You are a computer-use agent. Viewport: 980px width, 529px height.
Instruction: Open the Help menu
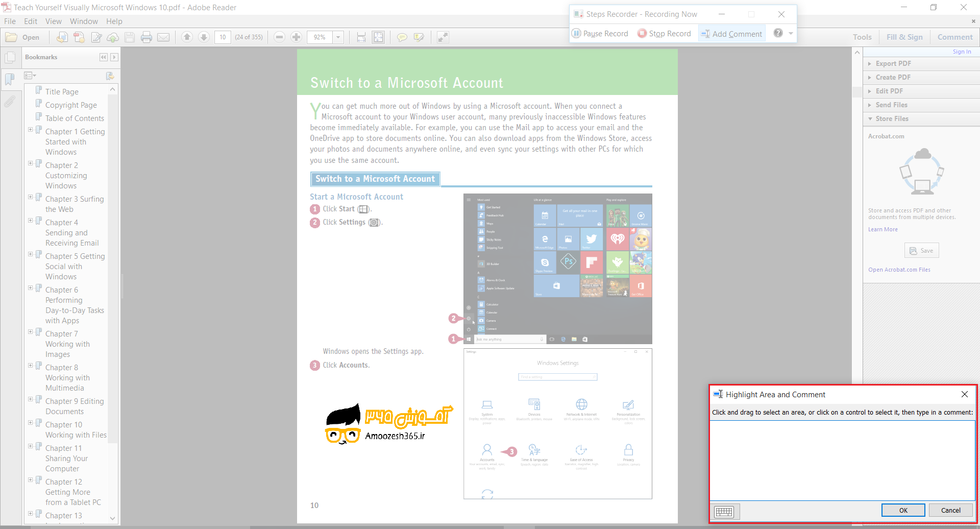pyautogui.click(x=114, y=21)
